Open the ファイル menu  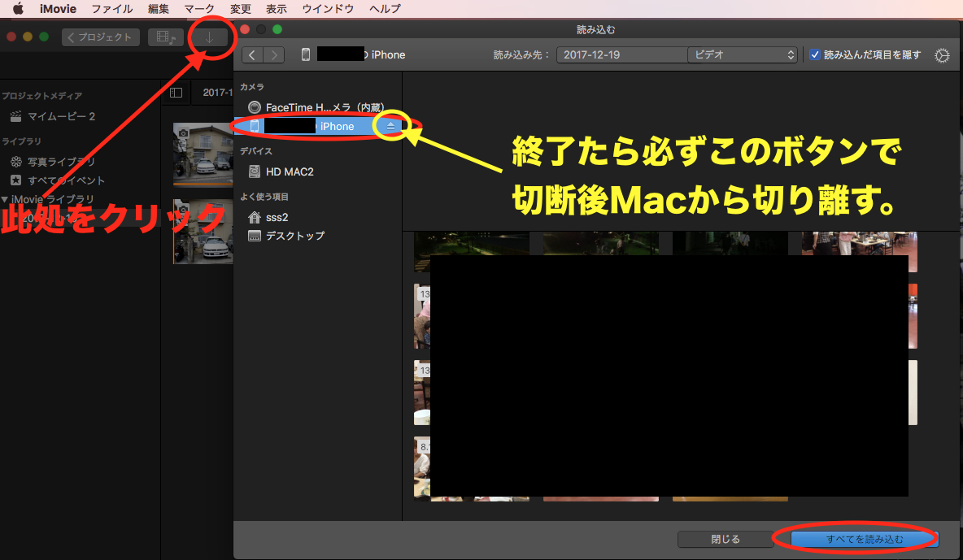(x=111, y=9)
